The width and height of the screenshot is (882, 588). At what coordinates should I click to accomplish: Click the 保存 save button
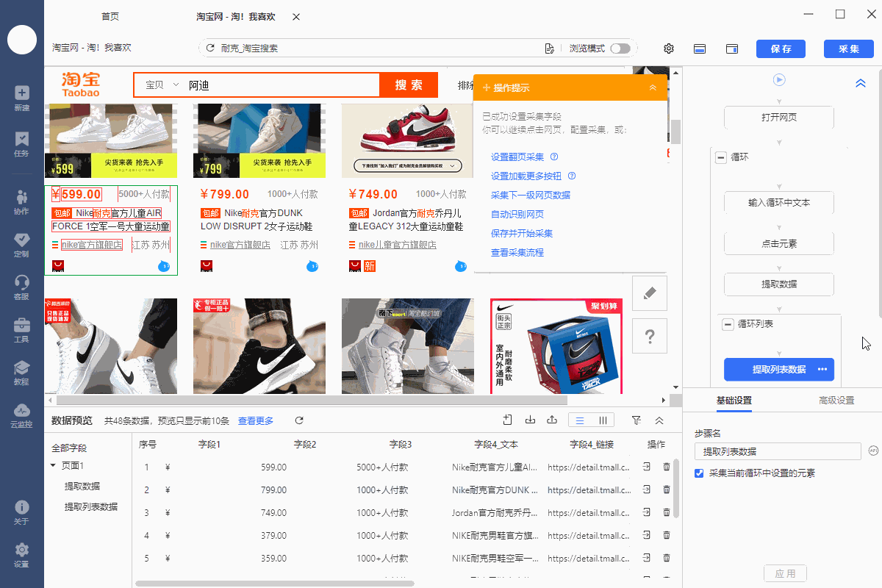(781, 49)
